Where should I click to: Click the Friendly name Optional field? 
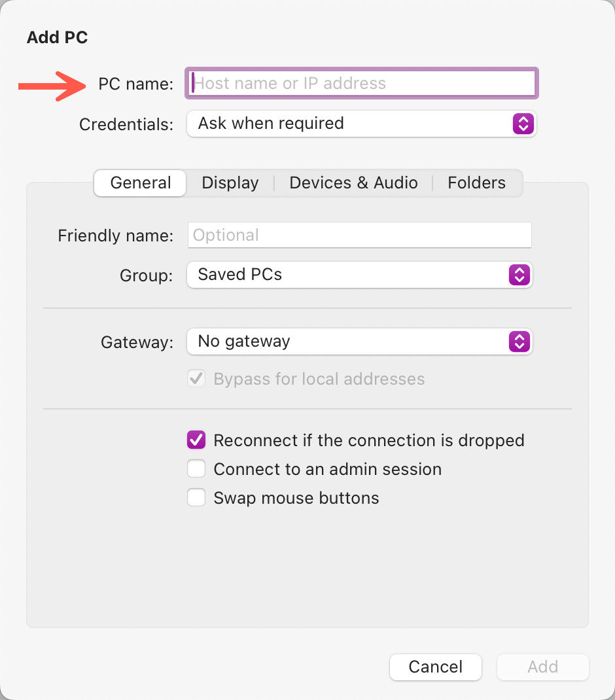click(x=360, y=235)
